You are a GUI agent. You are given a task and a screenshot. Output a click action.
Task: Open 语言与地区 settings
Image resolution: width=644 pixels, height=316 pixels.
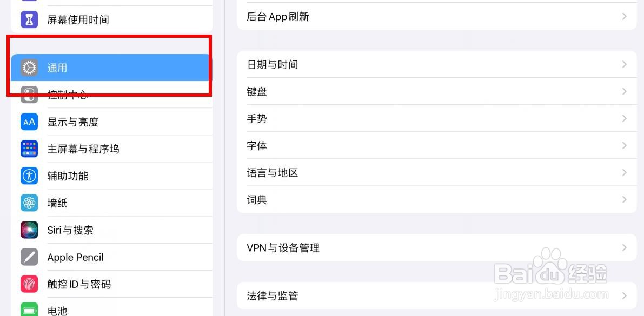pos(437,173)
